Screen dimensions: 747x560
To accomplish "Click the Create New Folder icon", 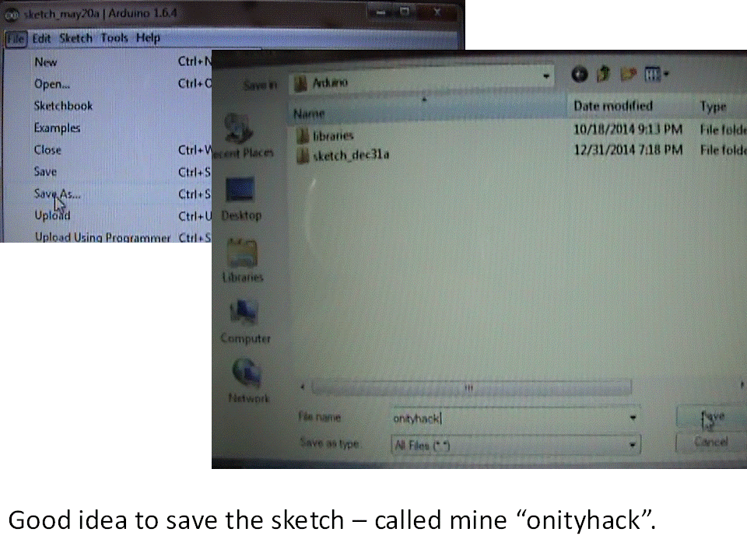I will (x=629, y=74).
